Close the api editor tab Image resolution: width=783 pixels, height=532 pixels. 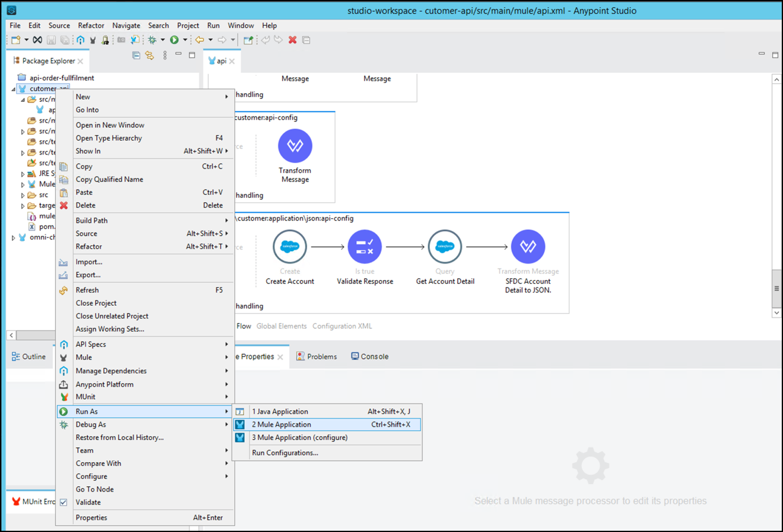coord(232,61)
